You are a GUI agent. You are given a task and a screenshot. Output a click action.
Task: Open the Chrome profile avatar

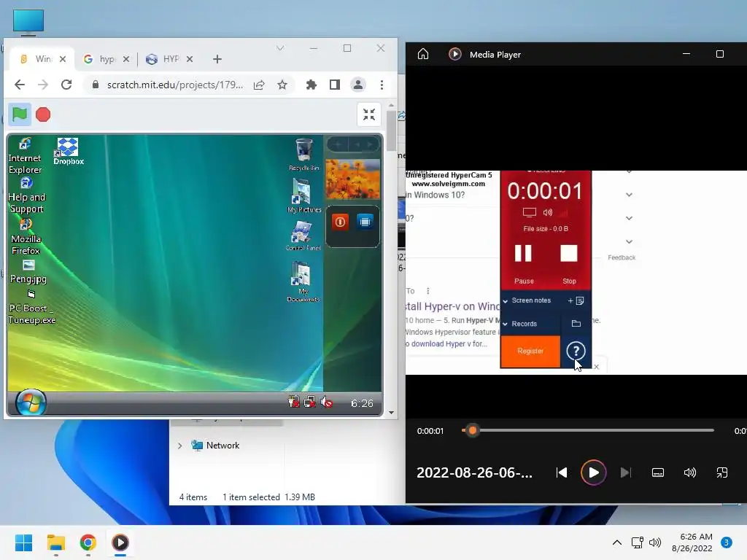[x=357, y=85]
